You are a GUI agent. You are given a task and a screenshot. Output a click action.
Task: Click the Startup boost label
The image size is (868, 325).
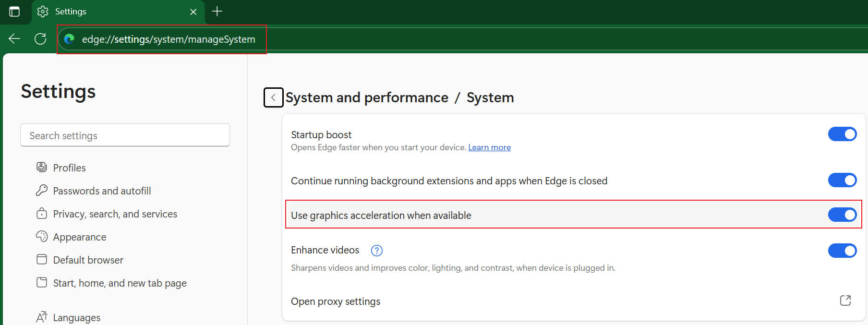[x=321, y=135]
